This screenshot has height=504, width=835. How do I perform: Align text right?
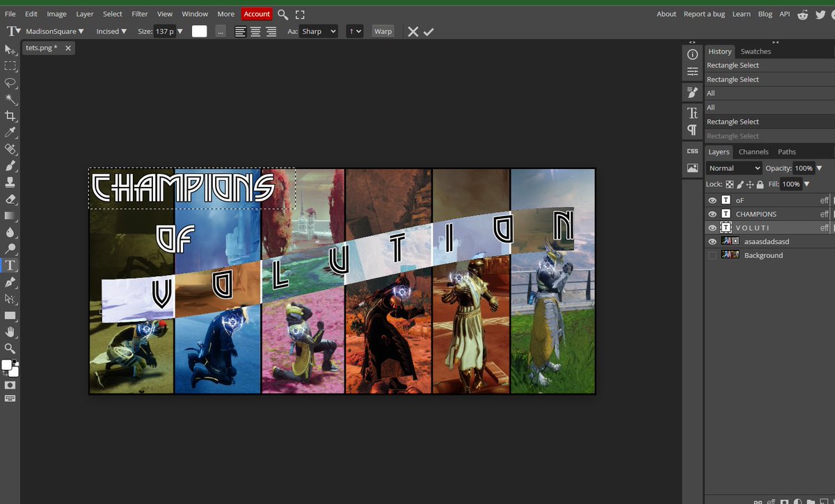click(x=271, y=31)
